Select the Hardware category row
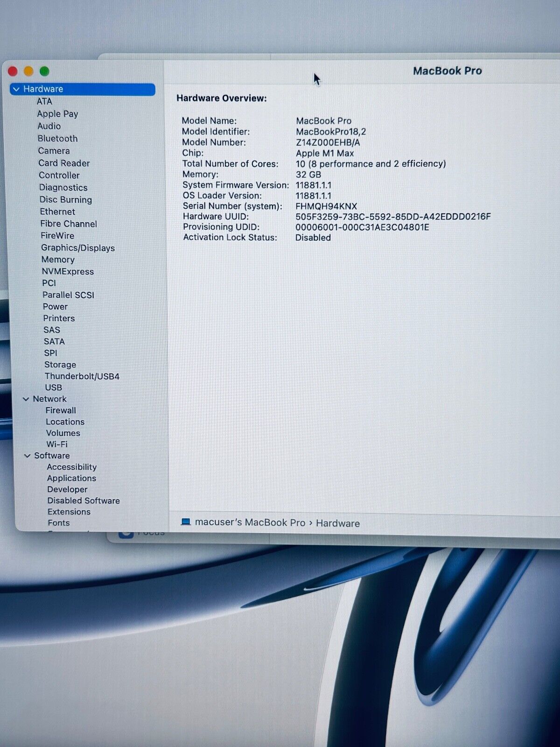560x747 pixels. pos(83,89)
